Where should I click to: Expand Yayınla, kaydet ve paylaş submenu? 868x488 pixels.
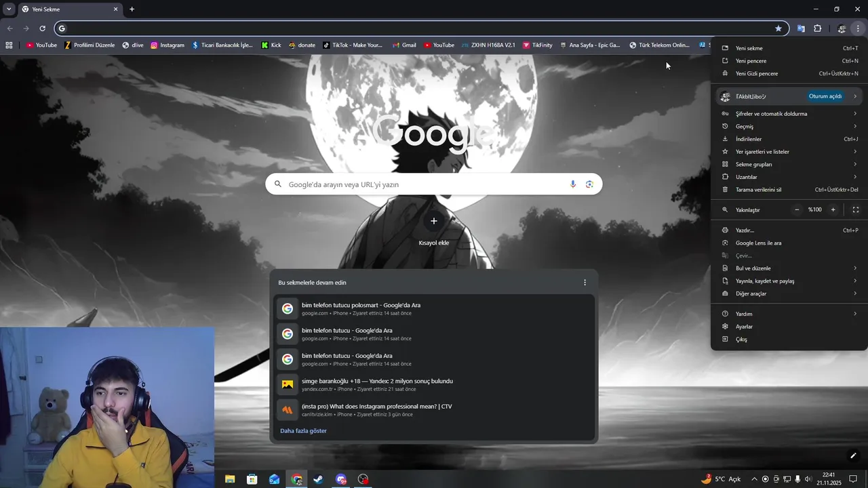790,281
